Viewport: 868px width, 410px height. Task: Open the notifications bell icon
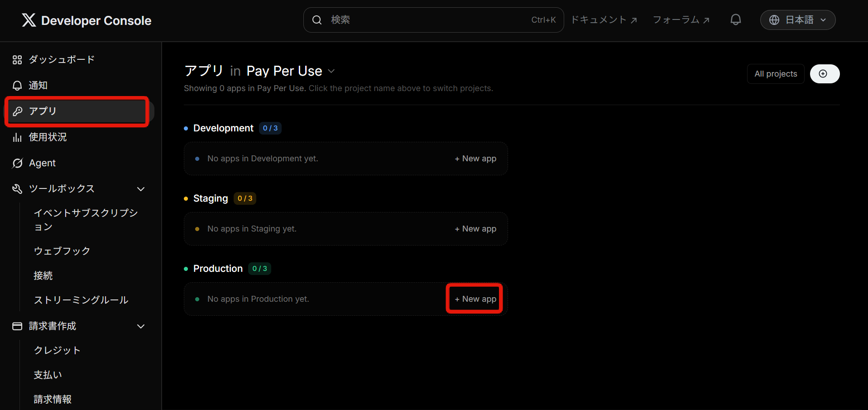click(x=736, y=20)
